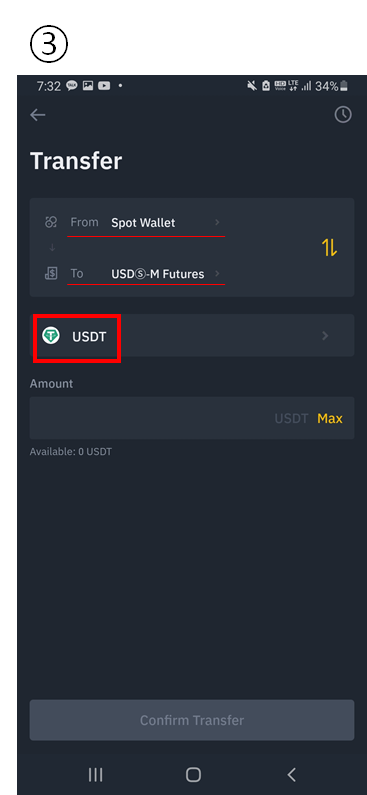Tap the Android home button
The height and width of the screenshot is (795, 367).
(x=193, y=774)
